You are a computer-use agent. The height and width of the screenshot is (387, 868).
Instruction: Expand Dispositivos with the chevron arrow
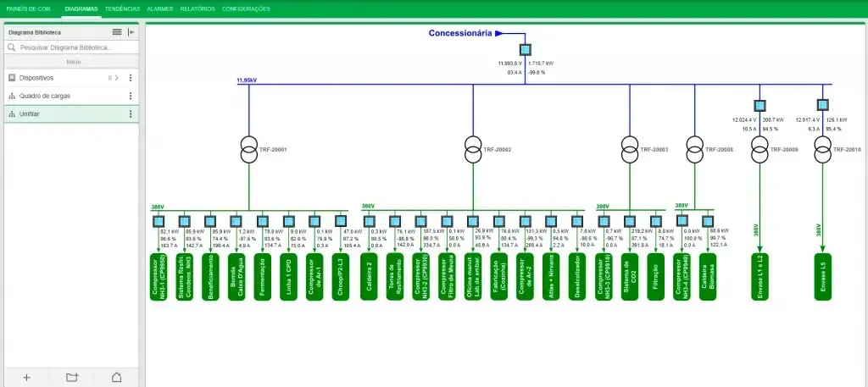tap(116, 78)
